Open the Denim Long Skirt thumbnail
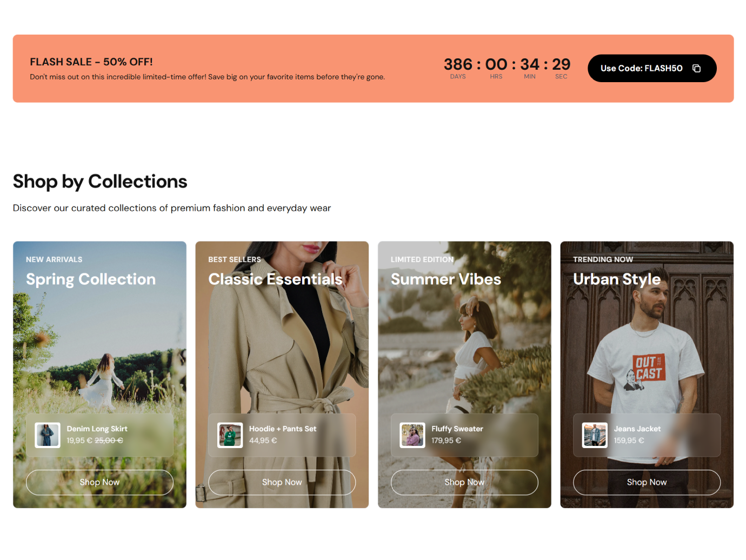This screenshot has height=560, width=746. pyautogui.click(x=48, y=435)
